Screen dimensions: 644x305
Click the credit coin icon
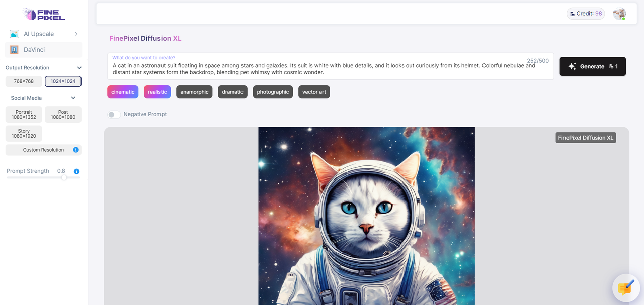[573, 14]
